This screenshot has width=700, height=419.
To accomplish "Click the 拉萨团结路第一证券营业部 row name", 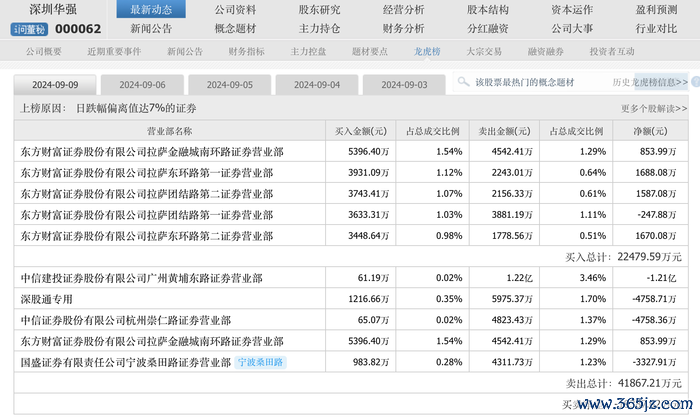I will pyautogui.click(x=146, y=215).
